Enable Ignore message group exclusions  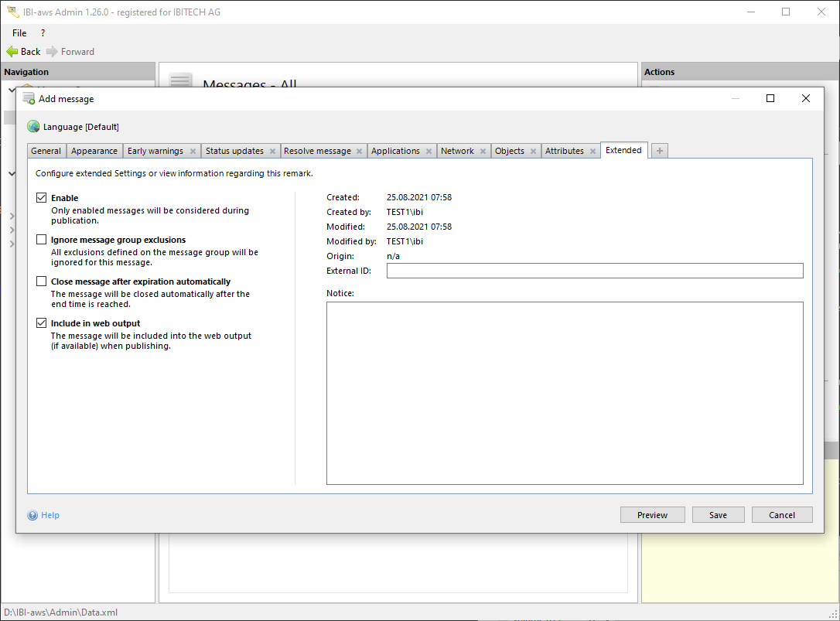[42, 240]
